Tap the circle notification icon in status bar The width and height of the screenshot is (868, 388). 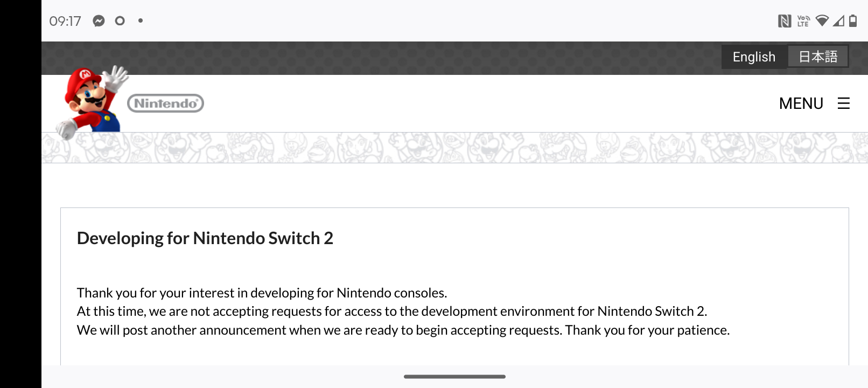[x=120, y=21]
